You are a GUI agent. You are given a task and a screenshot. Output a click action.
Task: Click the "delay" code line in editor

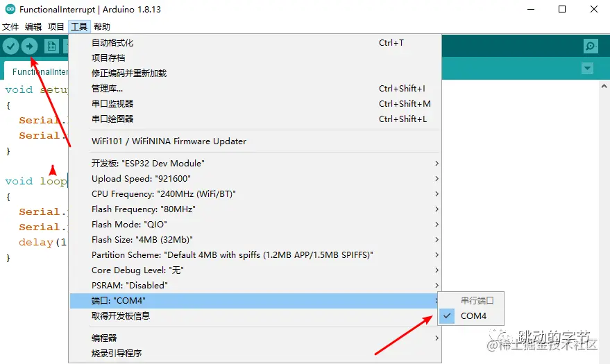(x=43, y=243)
